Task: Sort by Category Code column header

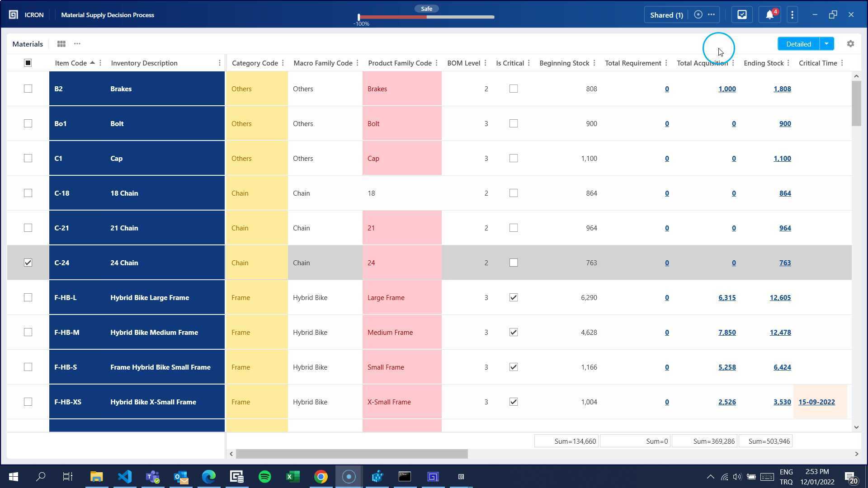Action: [x=255, y=63]
